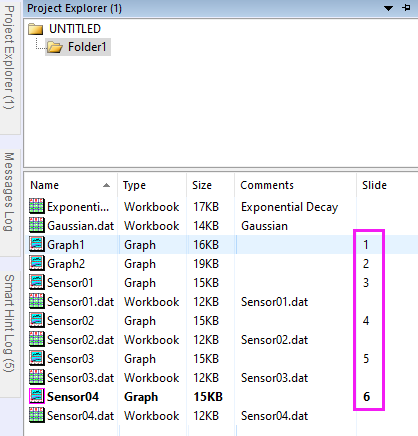Viewport: 418px width, 436px height.
Task: Toggle the Project Explorer auto-hide pin
Action: click(x=406, y=8)
